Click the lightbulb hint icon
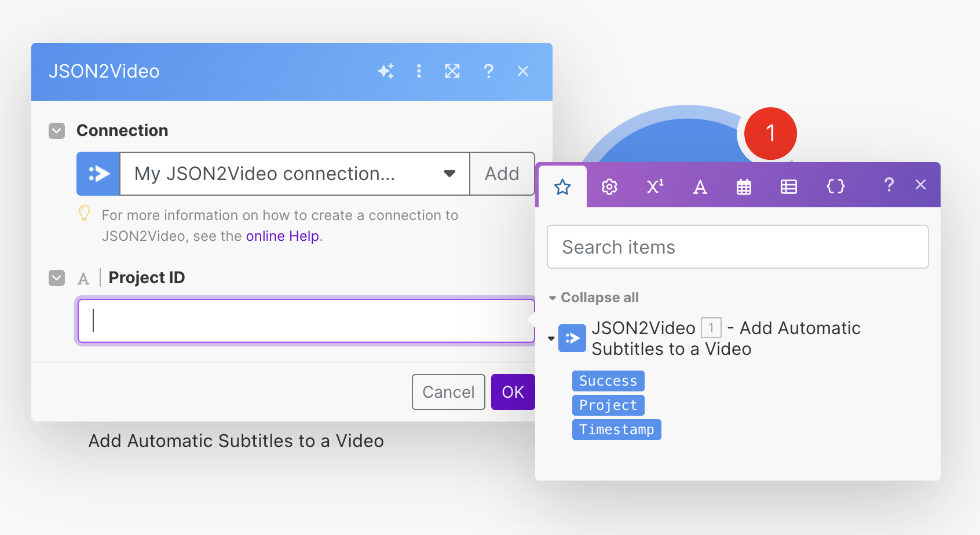 click(85, 213)
